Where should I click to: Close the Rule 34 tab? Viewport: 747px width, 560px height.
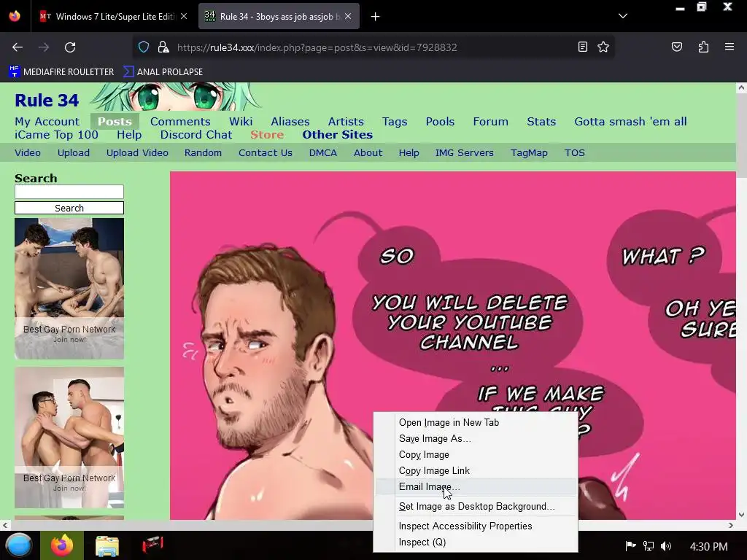348,16
